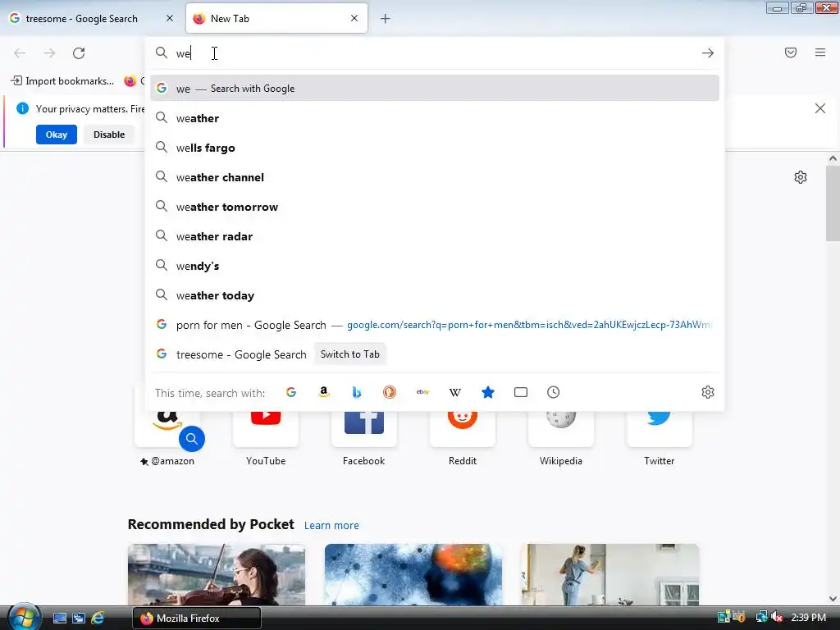840x630 pixels.
Task: Open the brain illustration Pocket story
Action: point(413,574)
